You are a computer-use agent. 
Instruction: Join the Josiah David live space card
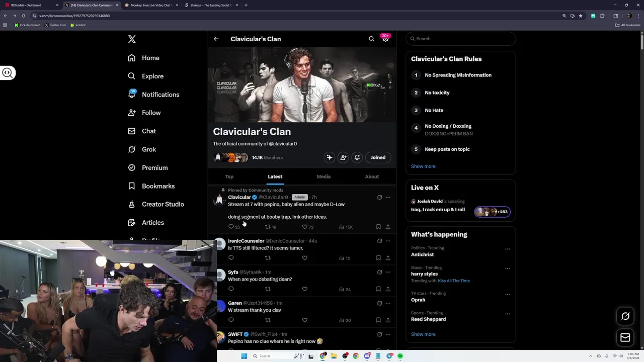461,206
